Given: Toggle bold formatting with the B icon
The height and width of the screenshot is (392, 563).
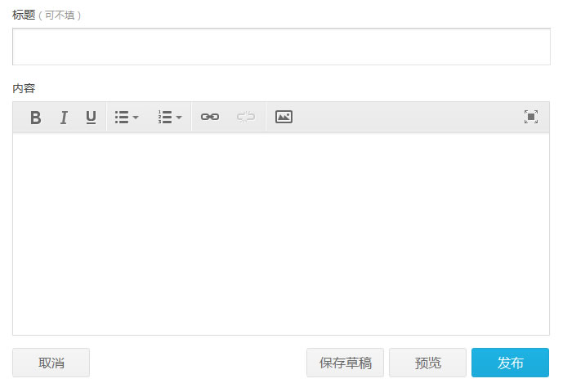Looking at the screenshot, I should pyautogui.click(x=36, y=118).
